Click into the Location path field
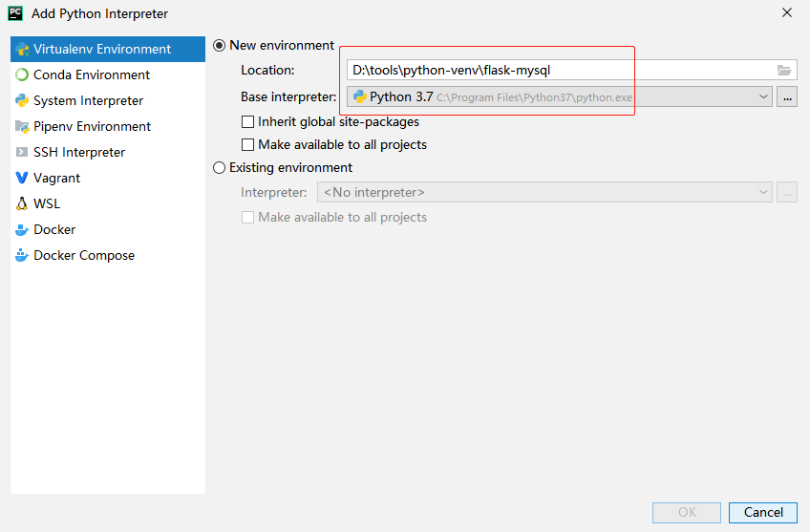The width and height of the screenshot is (810, 532). 572,71
